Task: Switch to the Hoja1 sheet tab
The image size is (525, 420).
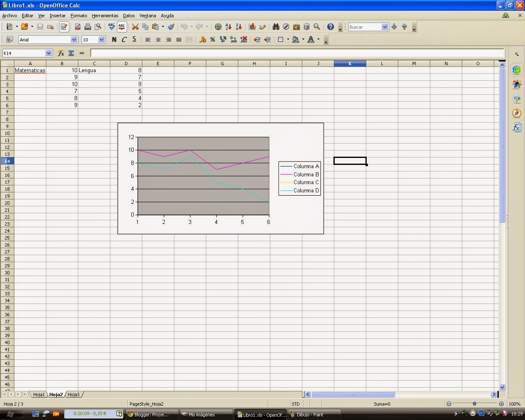Action: (39, 395)
